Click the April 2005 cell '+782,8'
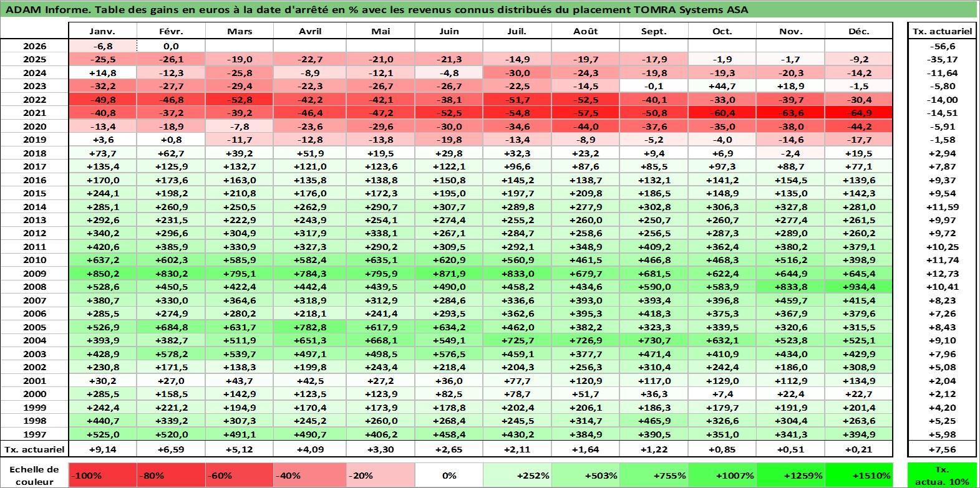This screenshot has width=980, height=488. (310, 327)
